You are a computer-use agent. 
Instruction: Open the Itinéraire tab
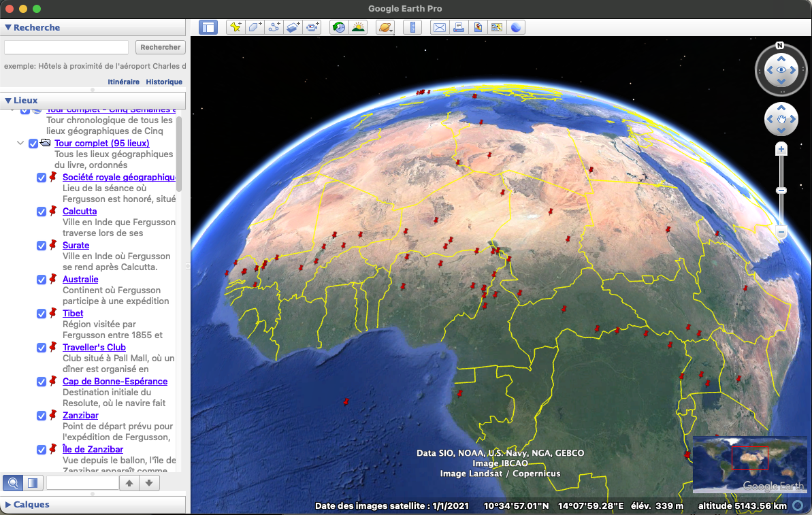(123, 82)
